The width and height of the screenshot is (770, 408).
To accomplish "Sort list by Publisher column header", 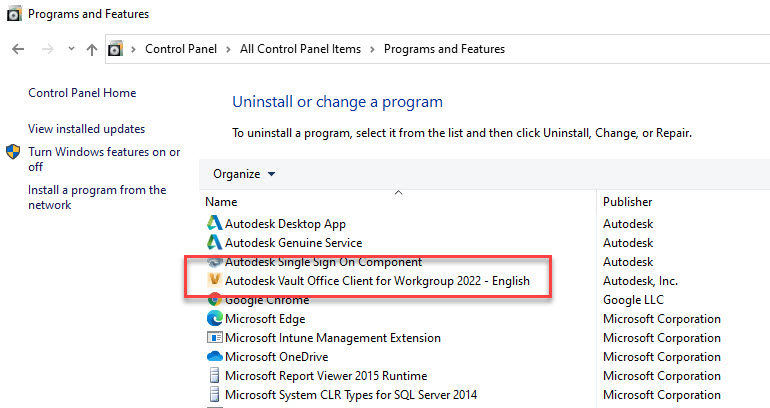I will point(628,202).
